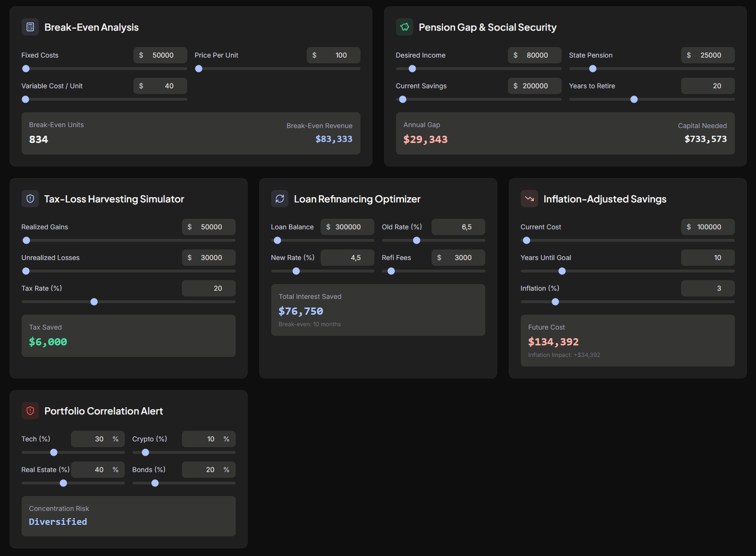Edit the Tax Rate input field
The height and width of the screenshot is (556, 756).
point(209,288)
